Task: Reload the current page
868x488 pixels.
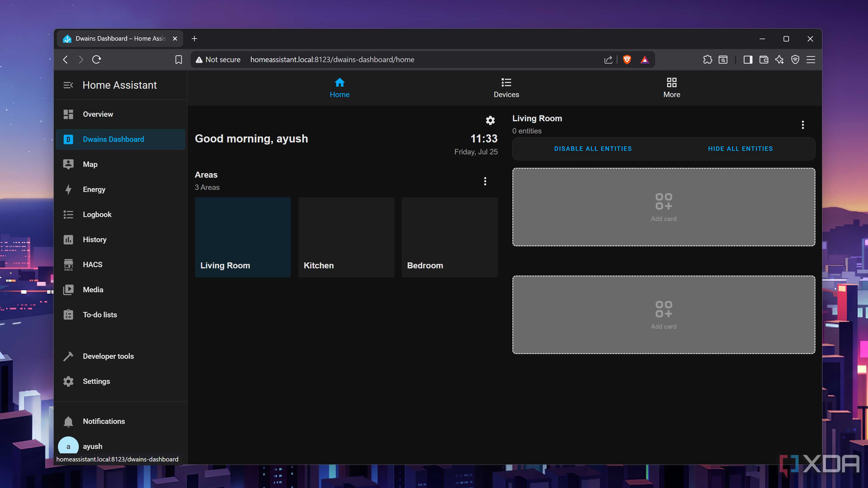Action: pyautogui.click(x=97, y=60)
